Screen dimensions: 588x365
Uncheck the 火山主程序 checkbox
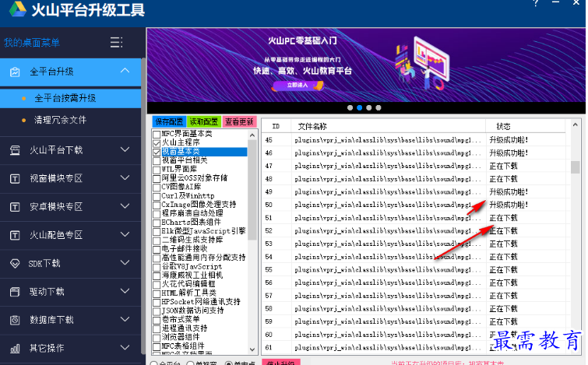[157, 143]
